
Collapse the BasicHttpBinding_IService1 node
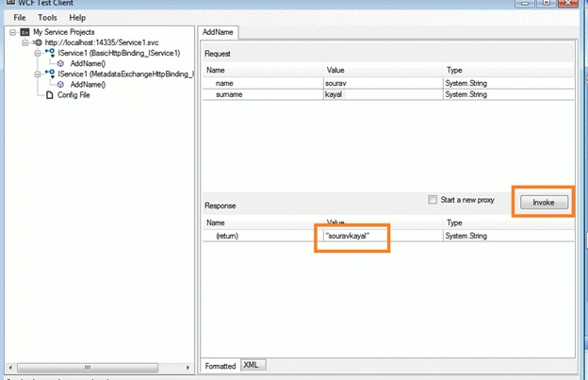(38, 53)
